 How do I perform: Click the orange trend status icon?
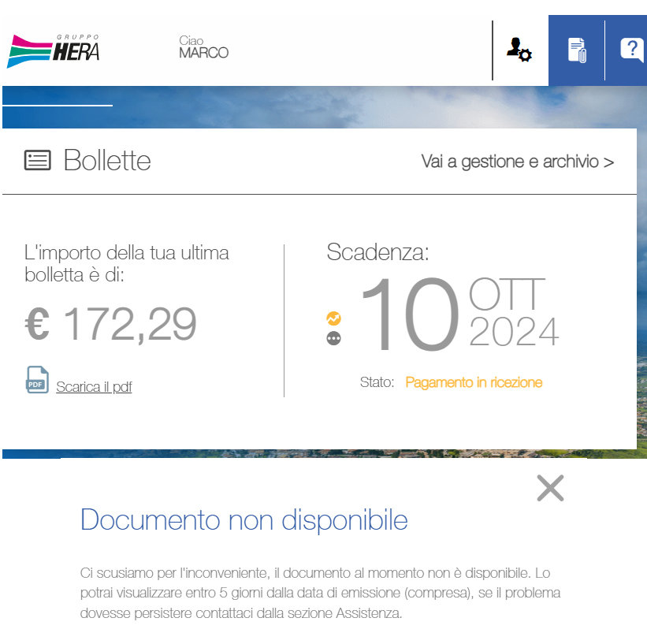334,318
